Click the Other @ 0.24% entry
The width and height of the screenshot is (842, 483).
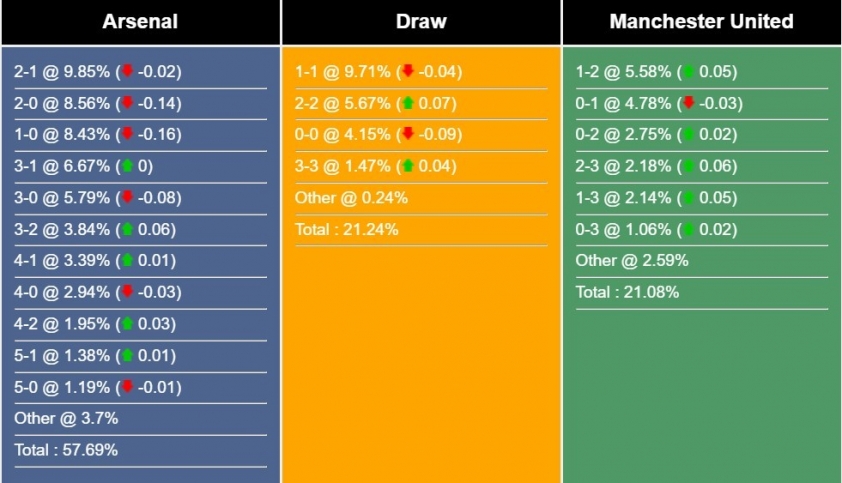coord(351,198)
